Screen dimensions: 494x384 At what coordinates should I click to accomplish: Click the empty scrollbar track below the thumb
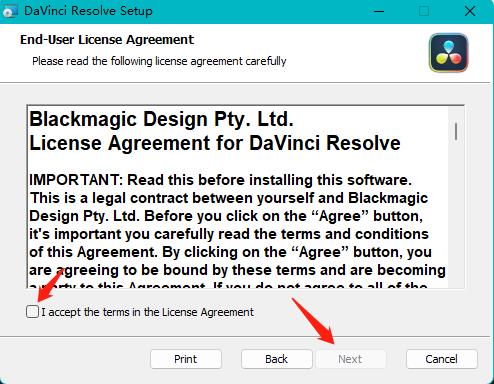coord(456,213)
